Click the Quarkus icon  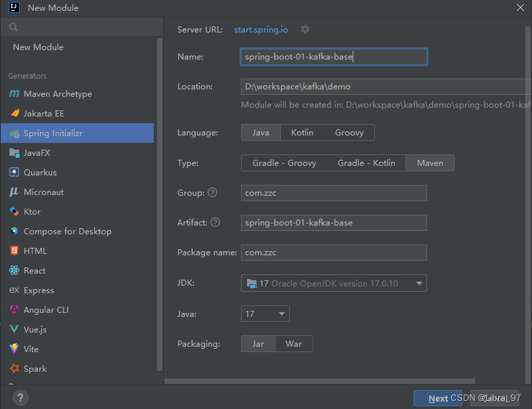(14, 173)
